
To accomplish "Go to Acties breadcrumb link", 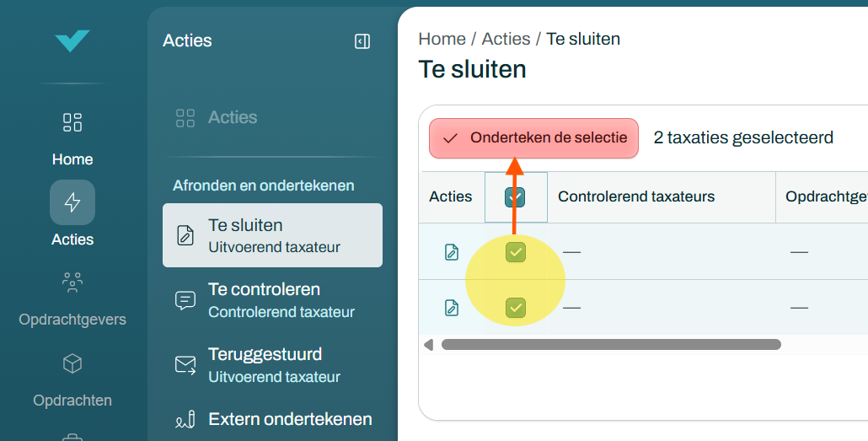I will coord(506,39).
